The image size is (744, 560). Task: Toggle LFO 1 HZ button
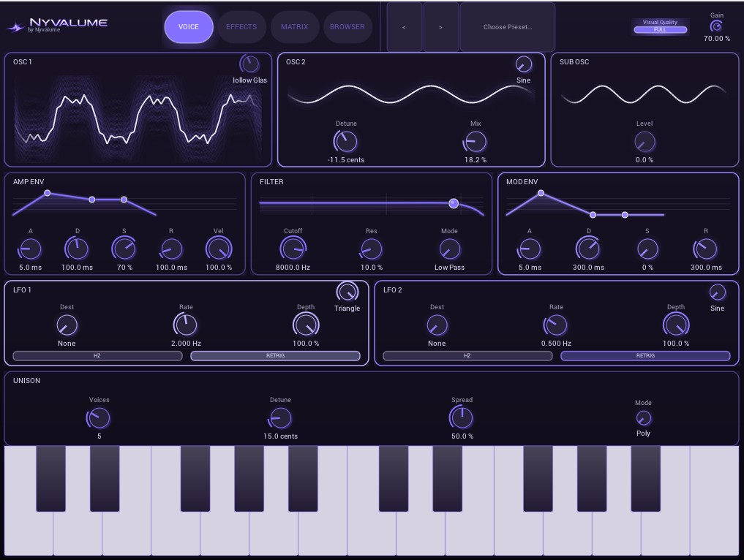point(97,355)
